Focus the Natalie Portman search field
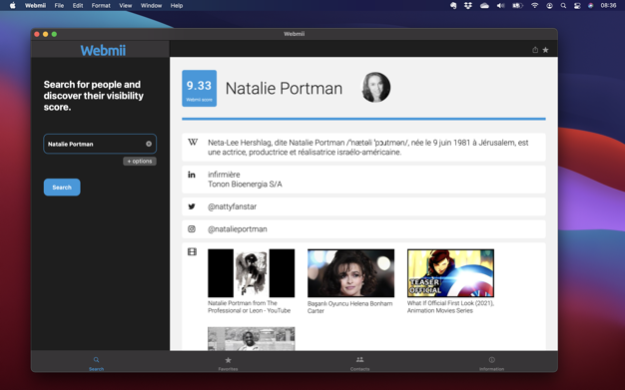The width and height of the screenshot is (625, 390). tap(100, 144)
